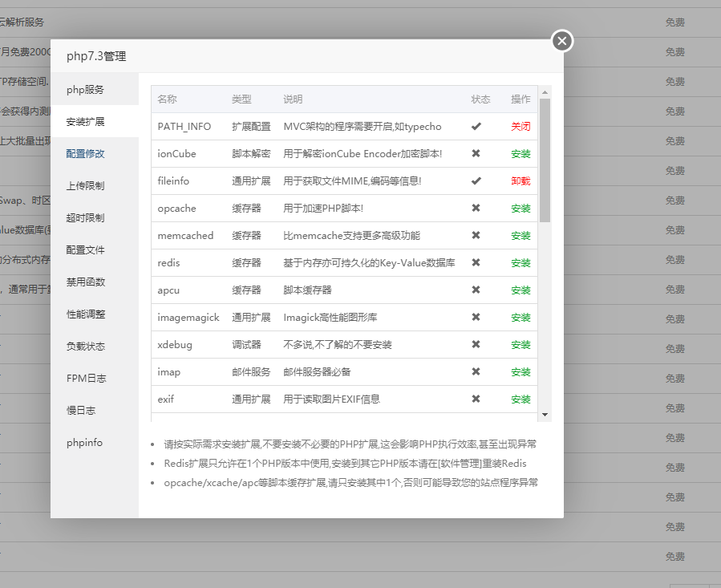Click the extension list scrollbar thumb
Viewport: 721px width, 588px height.
(545, 160)
